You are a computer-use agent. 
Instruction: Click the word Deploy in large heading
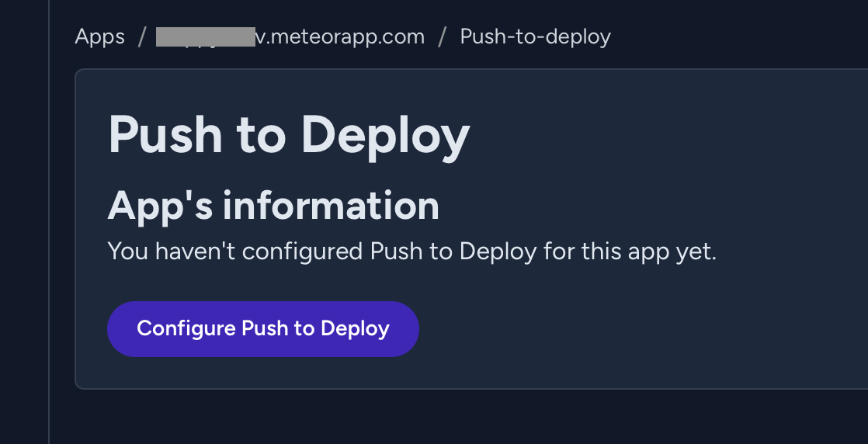click(385, 134)
